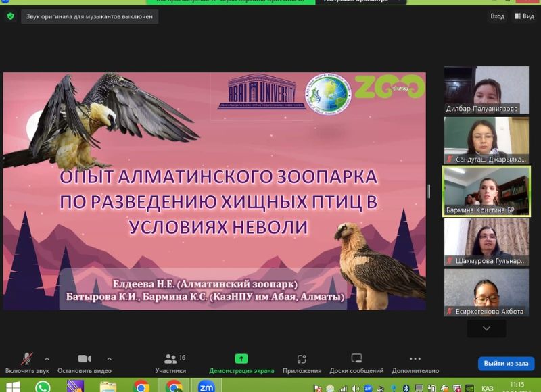
Task: Open the Windows Start menu
Action: (x=12, y=387)
